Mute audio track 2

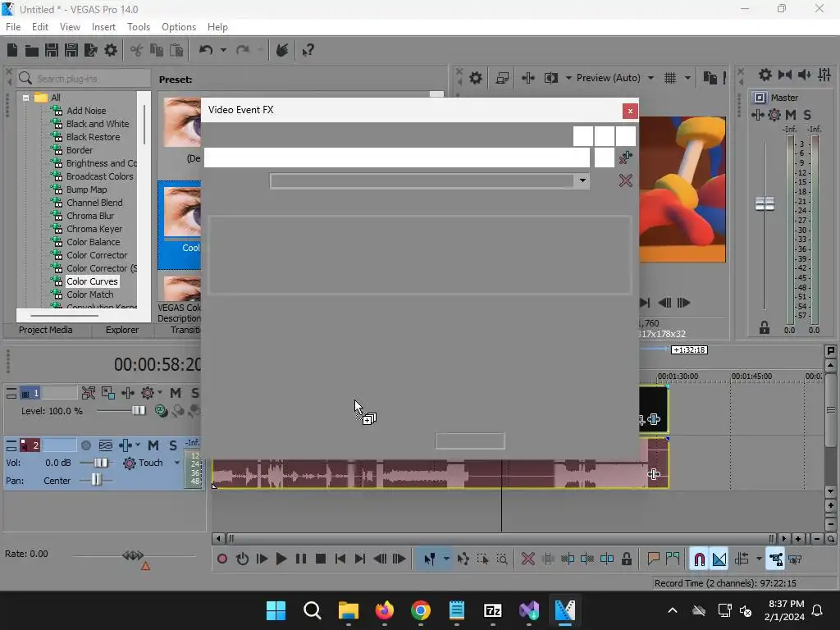tap(153, 445)
